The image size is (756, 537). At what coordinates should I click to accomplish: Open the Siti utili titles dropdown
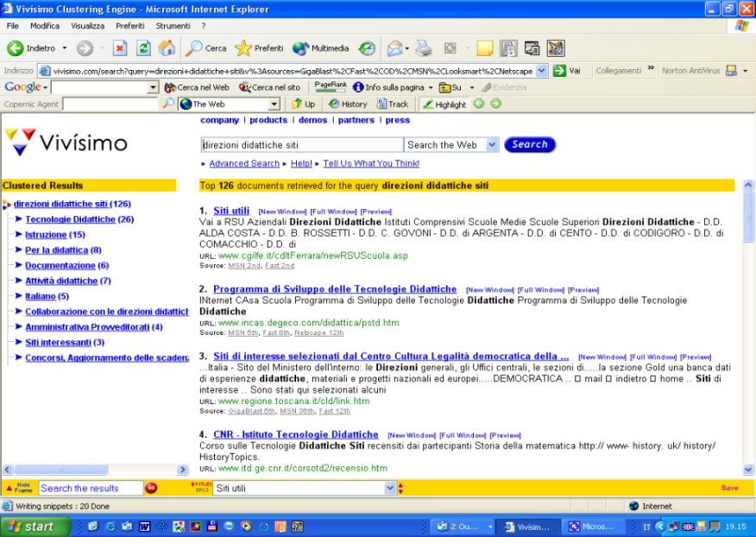coord(390,489)
